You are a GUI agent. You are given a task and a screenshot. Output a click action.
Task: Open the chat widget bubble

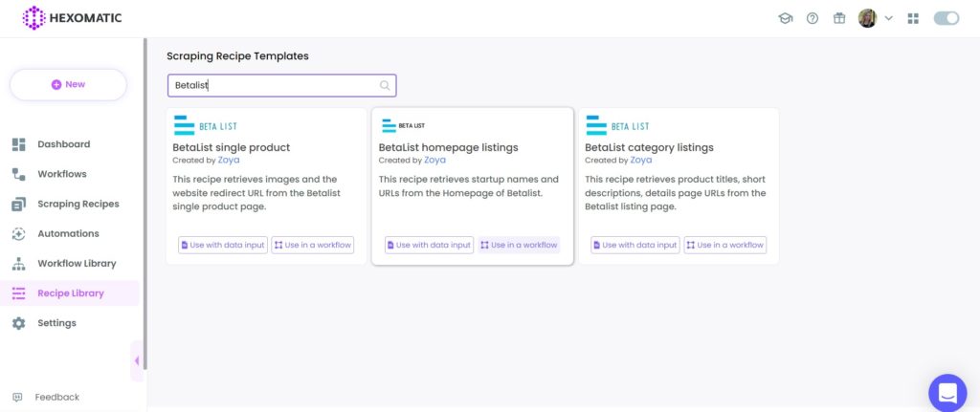pyautogui.click(x=947, y=393)
